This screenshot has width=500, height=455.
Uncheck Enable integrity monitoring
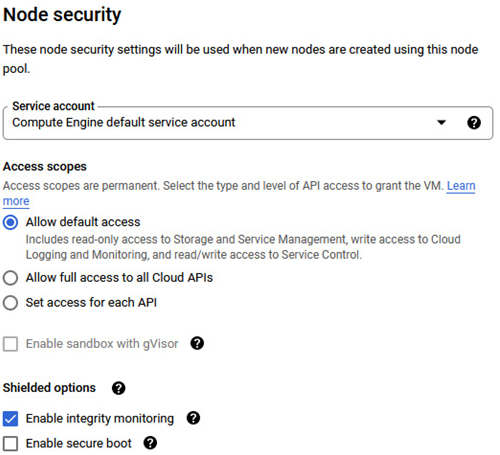click(x=10, y=419)
